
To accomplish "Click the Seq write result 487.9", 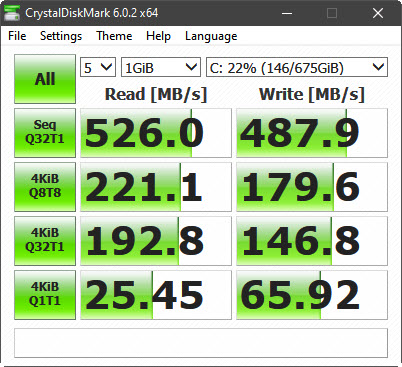I will coord(312,133).
